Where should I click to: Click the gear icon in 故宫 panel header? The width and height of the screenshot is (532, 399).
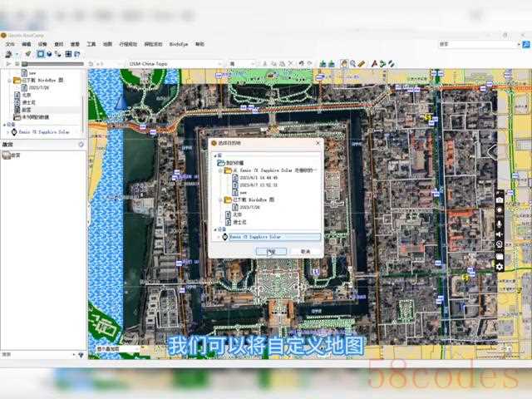[81, 145]
